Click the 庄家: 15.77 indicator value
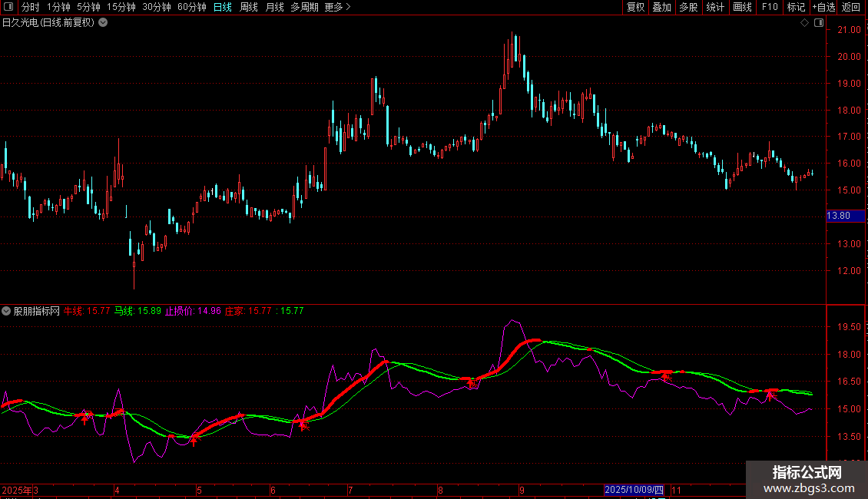 248,311
